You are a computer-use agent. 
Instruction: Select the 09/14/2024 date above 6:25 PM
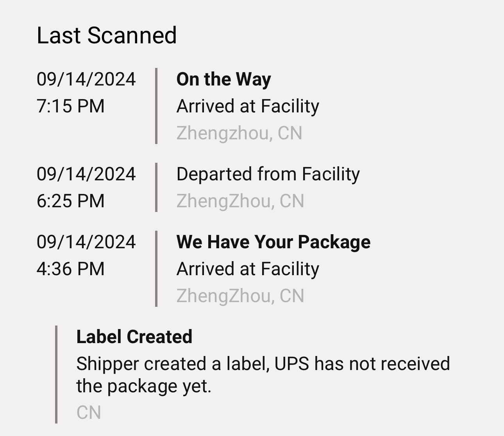[86, 174]
